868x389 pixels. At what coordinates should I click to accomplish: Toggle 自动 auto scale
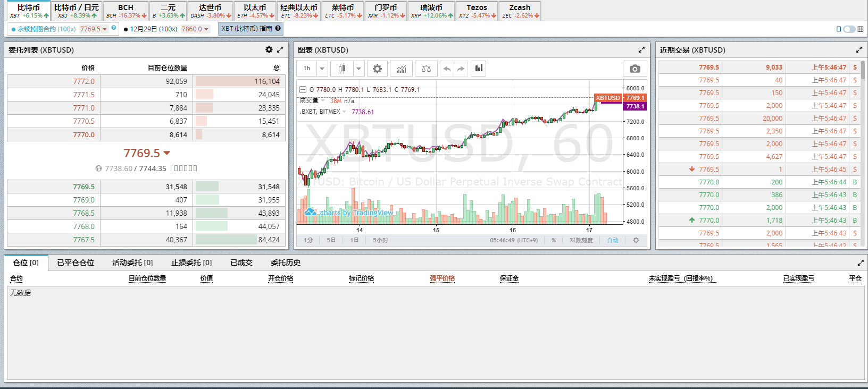click(613, 240)
